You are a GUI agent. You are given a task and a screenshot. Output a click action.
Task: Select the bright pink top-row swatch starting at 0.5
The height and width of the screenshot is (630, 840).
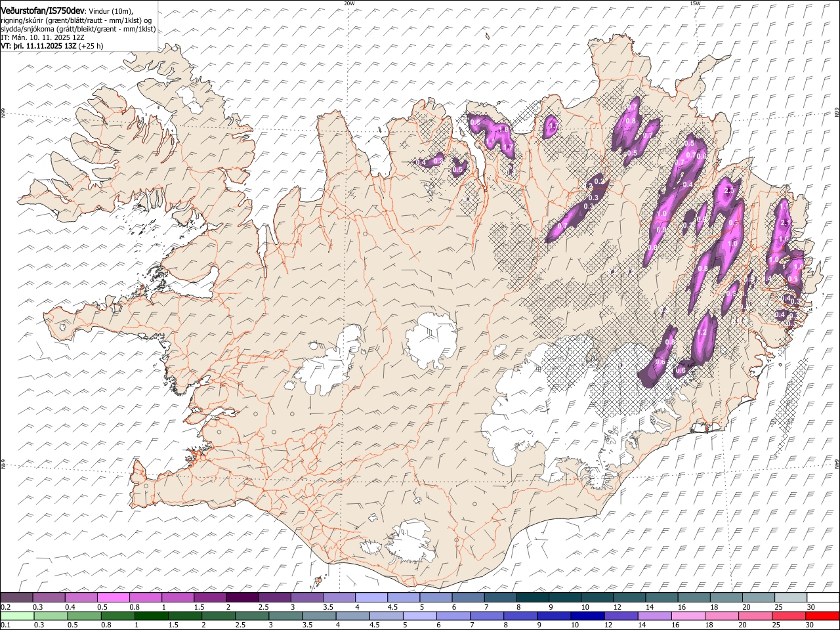[113, 597]
